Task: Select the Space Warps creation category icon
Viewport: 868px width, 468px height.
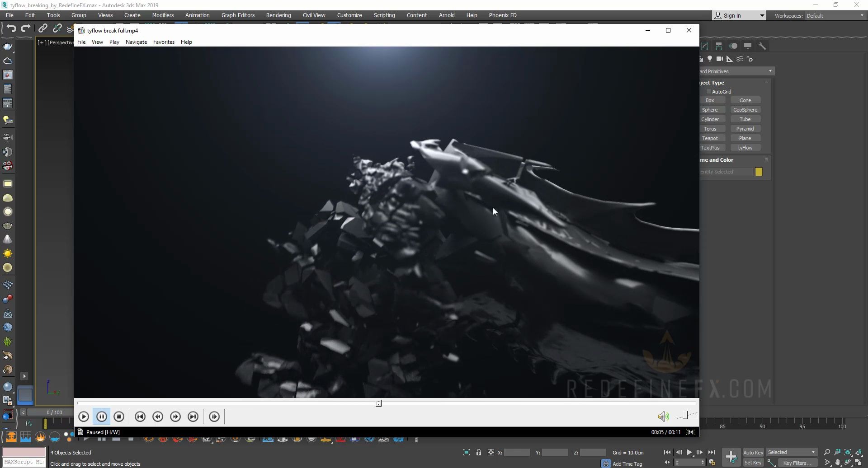Action: pyautogui.click(x=740, y=59)
